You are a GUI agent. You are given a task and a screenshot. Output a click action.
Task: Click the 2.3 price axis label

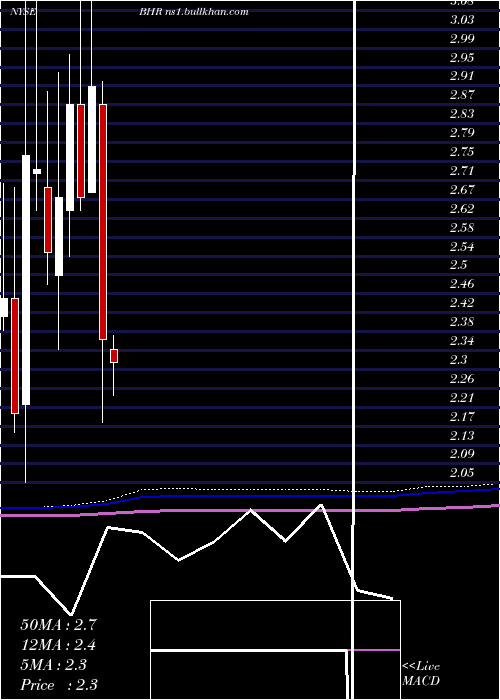pos(458,360)
